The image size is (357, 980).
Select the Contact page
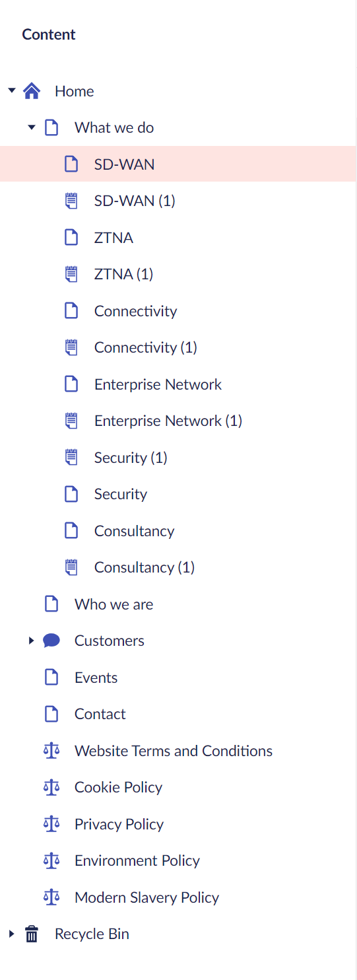[x=100, y=714]
